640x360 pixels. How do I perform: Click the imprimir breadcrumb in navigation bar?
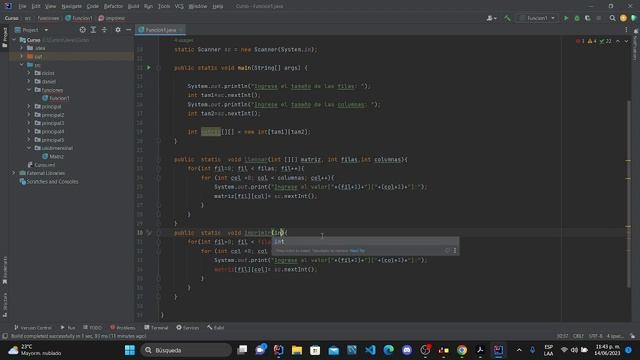(x=112, y=18)
